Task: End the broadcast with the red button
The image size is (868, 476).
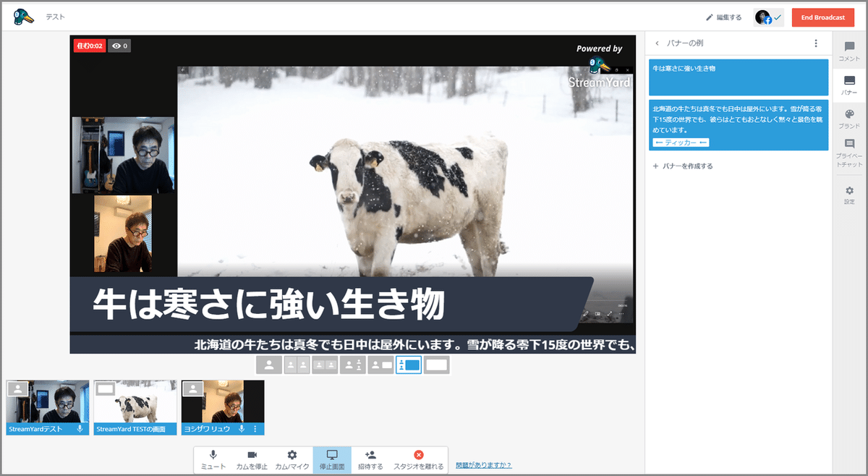Action: coord(823,17)
